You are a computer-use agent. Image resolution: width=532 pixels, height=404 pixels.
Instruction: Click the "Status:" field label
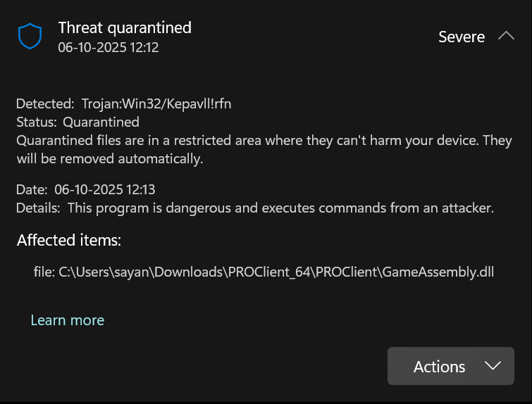(x=37, y=122)
